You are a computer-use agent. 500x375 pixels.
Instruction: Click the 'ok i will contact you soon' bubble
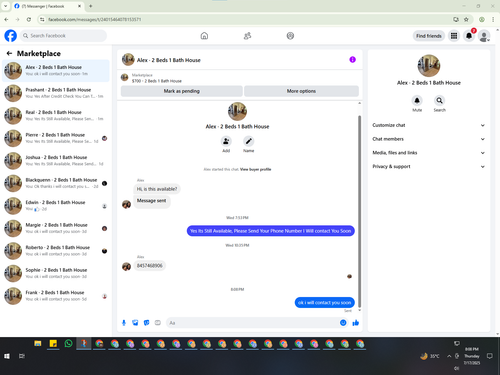click(x=325, y=303)
